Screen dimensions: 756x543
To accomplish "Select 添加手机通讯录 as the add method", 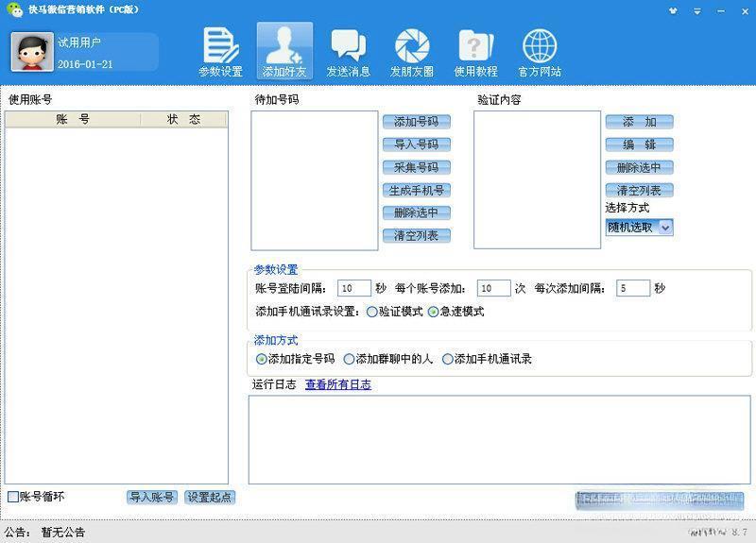I will (x=448, y=359).
